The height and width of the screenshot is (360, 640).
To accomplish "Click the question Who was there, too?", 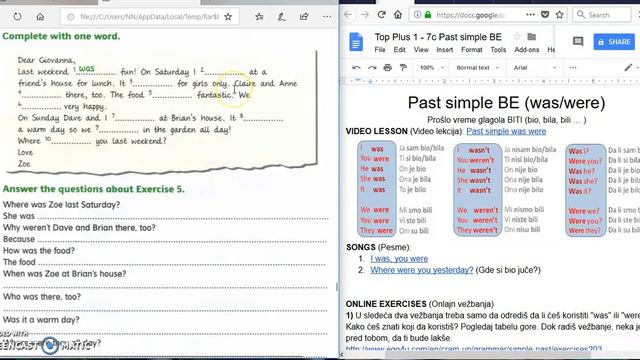I will (42, 297).
